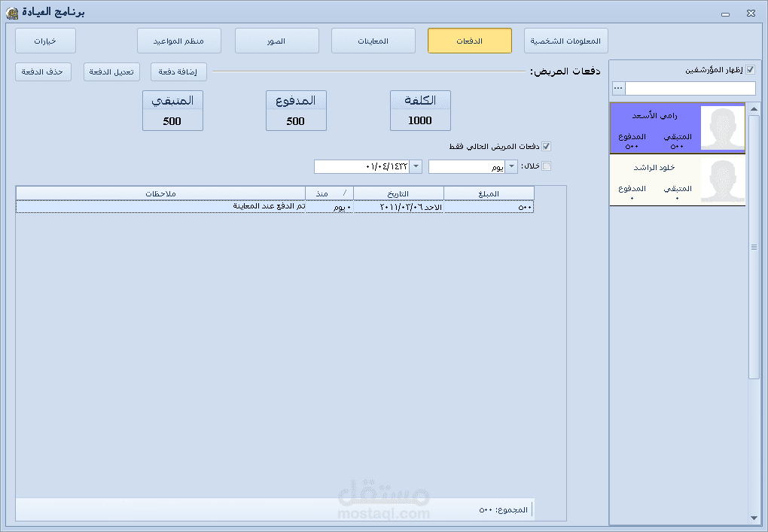This screenshot has width=768, height=532.
Task: Click the patient search input field
Action: point(690,88)
